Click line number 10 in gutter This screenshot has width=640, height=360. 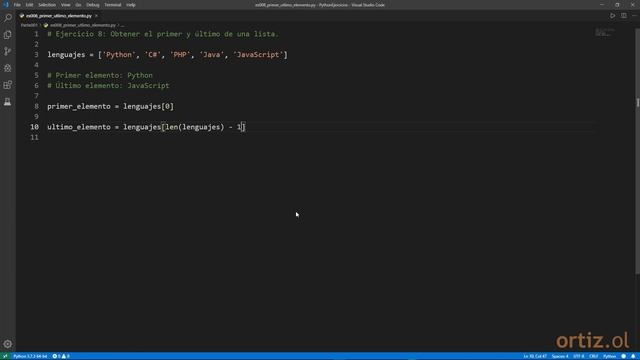34,127
